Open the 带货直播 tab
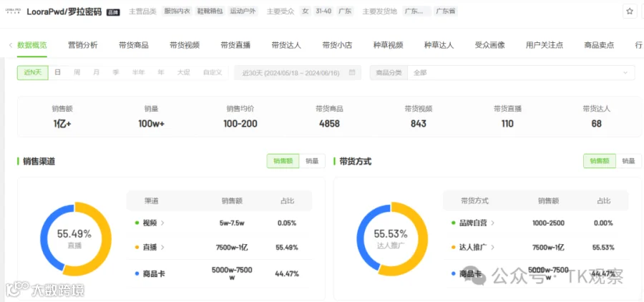The image size is (644, 302). (235, 45)
